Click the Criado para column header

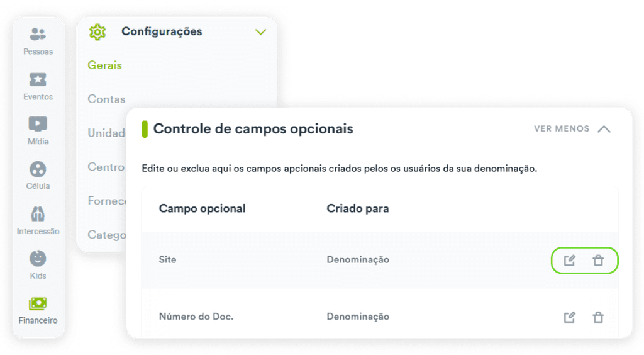[358, 209]
